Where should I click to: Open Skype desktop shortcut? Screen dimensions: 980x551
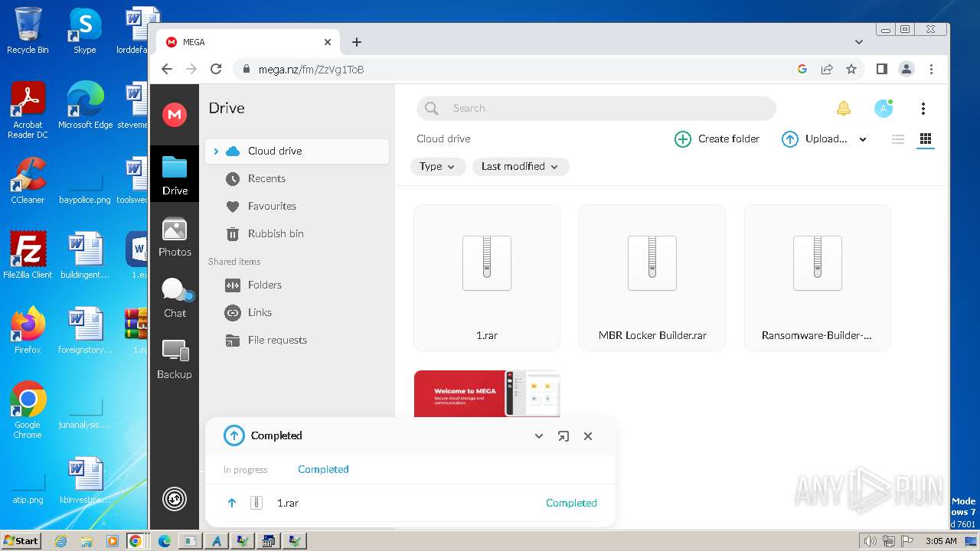[x=85, y=31]
